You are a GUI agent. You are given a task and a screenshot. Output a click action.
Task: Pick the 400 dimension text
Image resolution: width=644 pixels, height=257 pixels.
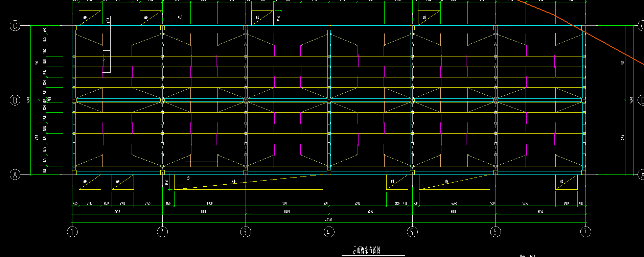pos(405,203)
